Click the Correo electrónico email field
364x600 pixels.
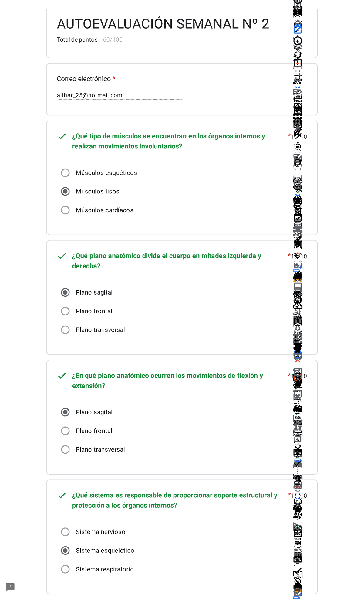coord(119,95)
